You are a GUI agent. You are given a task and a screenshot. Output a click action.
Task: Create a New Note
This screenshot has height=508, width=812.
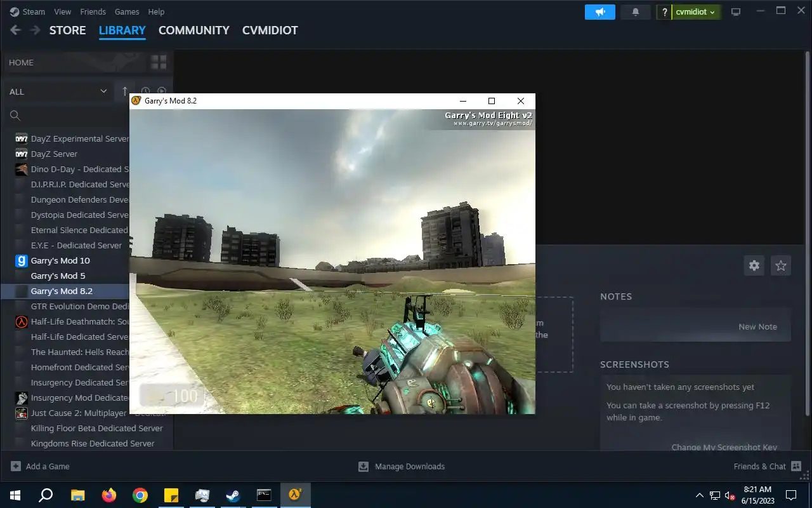pyautogui.click(x=757, y=326)
